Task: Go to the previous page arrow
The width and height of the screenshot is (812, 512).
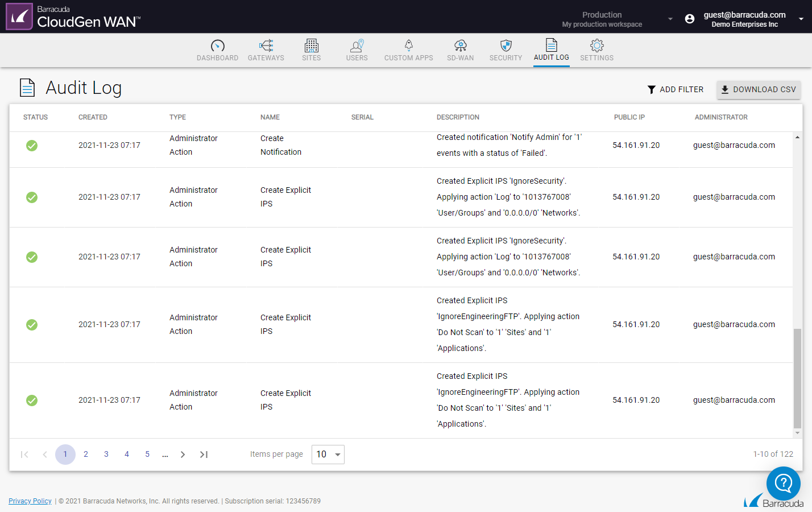Action: point(45,455)
